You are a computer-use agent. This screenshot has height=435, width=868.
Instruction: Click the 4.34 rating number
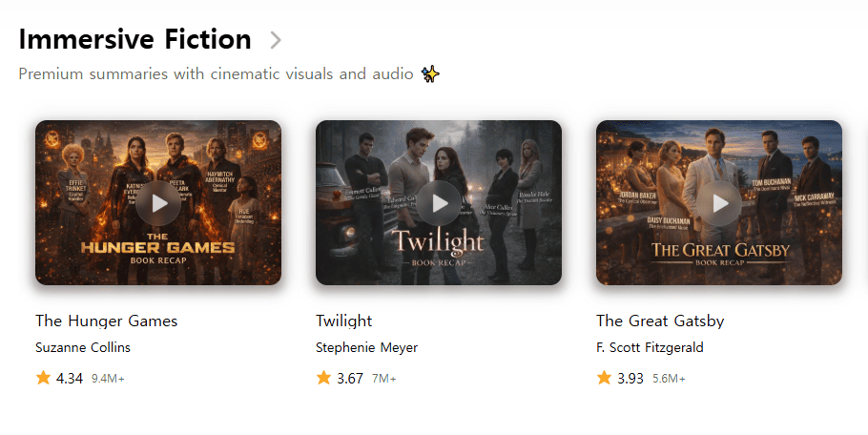pyautogui.click(x=70, y=379)
